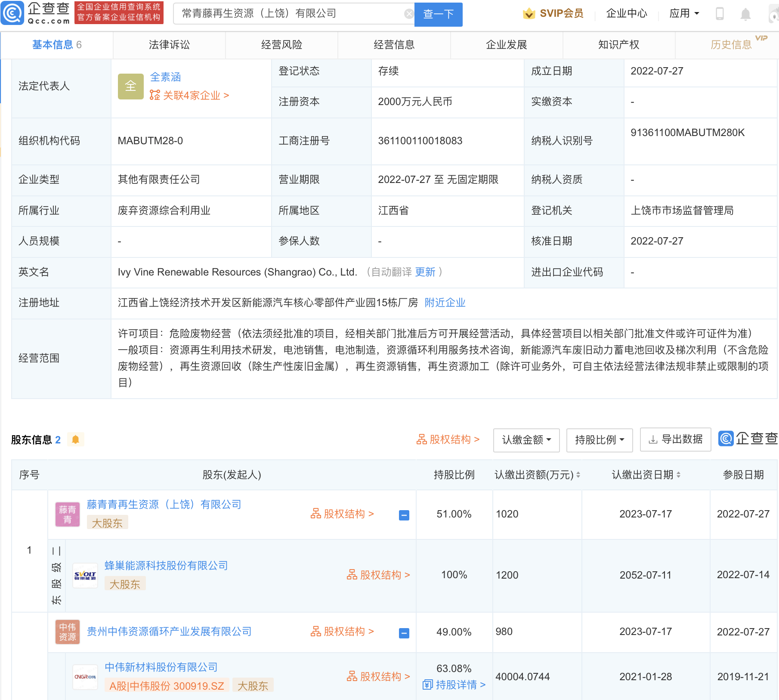
Task: Switch to the 法律诉讼 tab
Action: tap(169, 45)
